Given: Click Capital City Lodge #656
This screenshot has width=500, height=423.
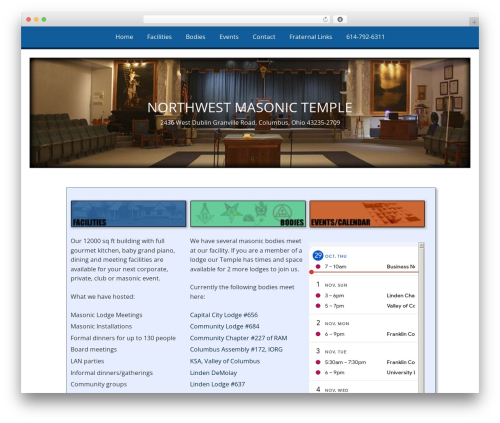Looking at the screenshot, I should (x=224, y=315).
